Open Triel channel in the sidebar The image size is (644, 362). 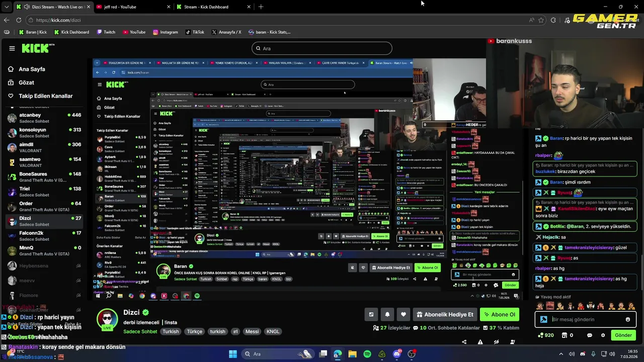click(x=44, y=192)
